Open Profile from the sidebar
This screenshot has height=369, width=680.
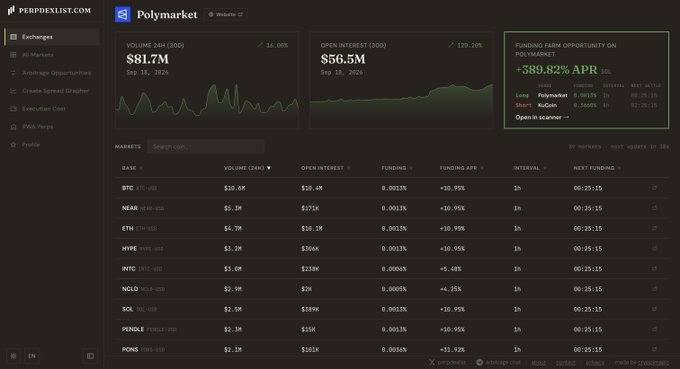(52, 144)
